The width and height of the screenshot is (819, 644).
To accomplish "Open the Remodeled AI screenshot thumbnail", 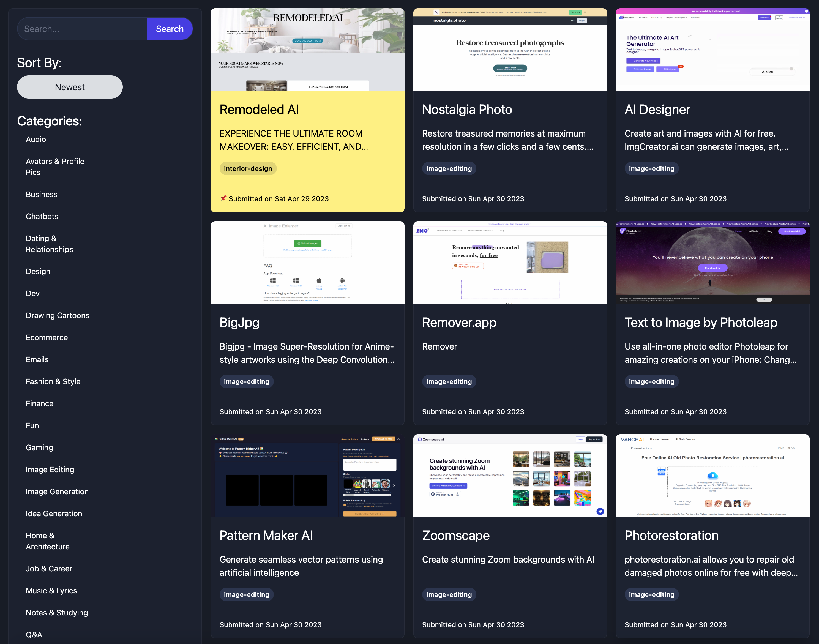I will click(307, 50).
